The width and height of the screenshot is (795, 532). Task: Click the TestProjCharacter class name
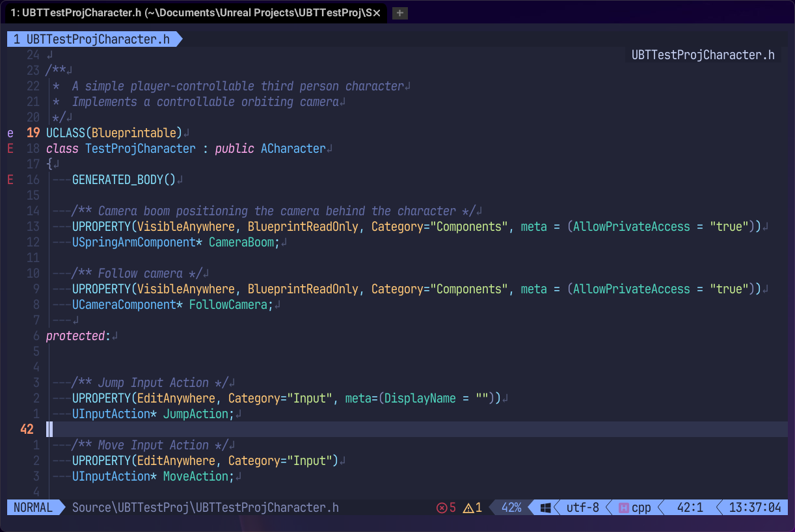[141, 149]
